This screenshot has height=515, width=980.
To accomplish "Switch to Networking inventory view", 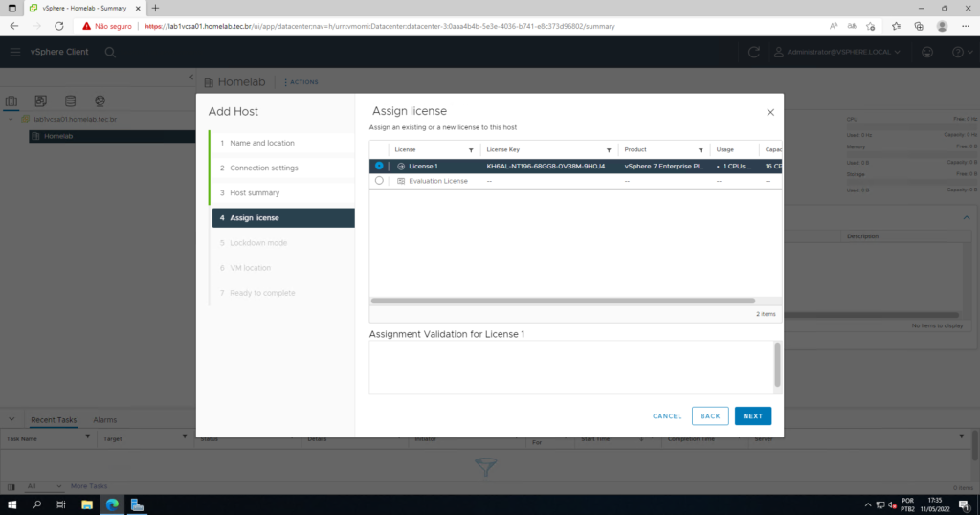I will point(100,101).
